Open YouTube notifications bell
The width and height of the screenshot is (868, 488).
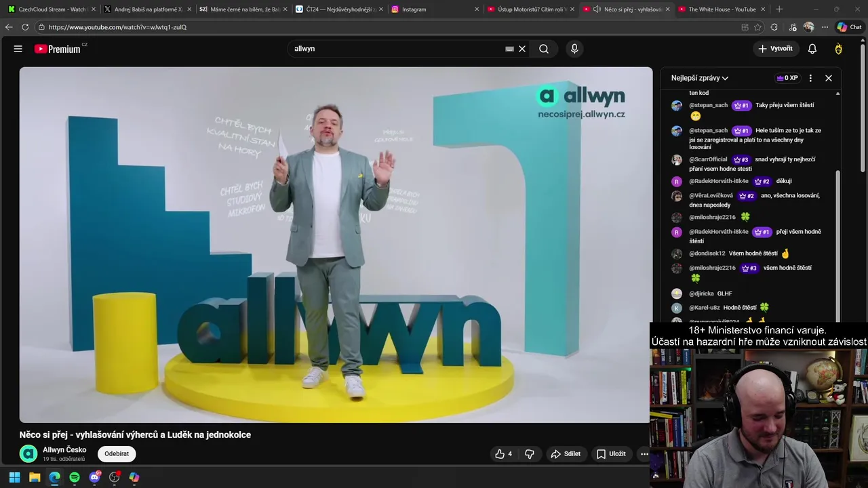click(812, 49)
